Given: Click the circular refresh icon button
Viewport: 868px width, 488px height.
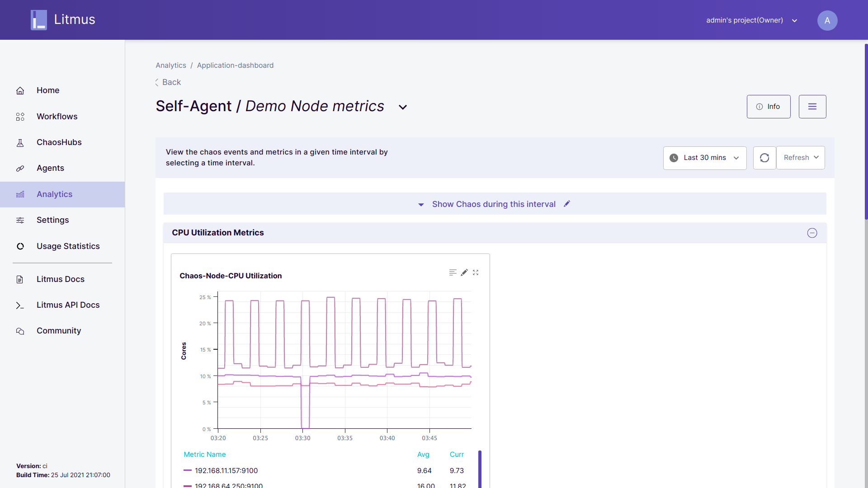Looking at the screenshot, I should coord(764,158).
